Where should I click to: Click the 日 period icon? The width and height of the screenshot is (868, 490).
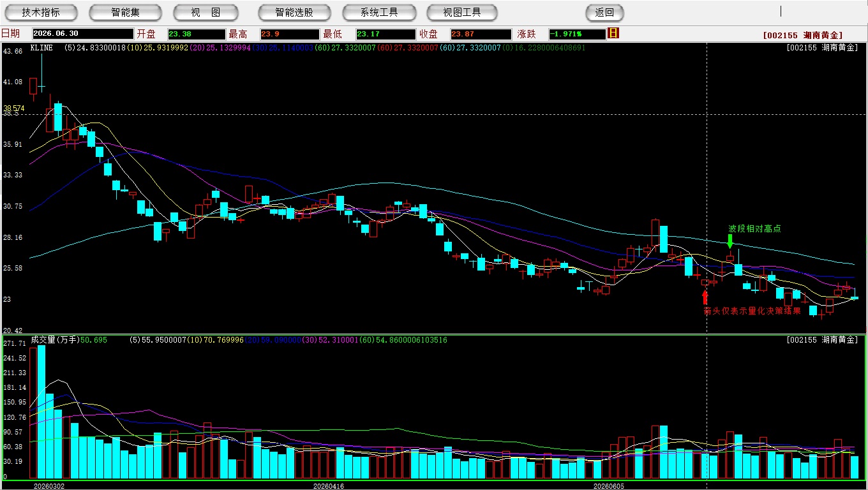tap(613, 33)
